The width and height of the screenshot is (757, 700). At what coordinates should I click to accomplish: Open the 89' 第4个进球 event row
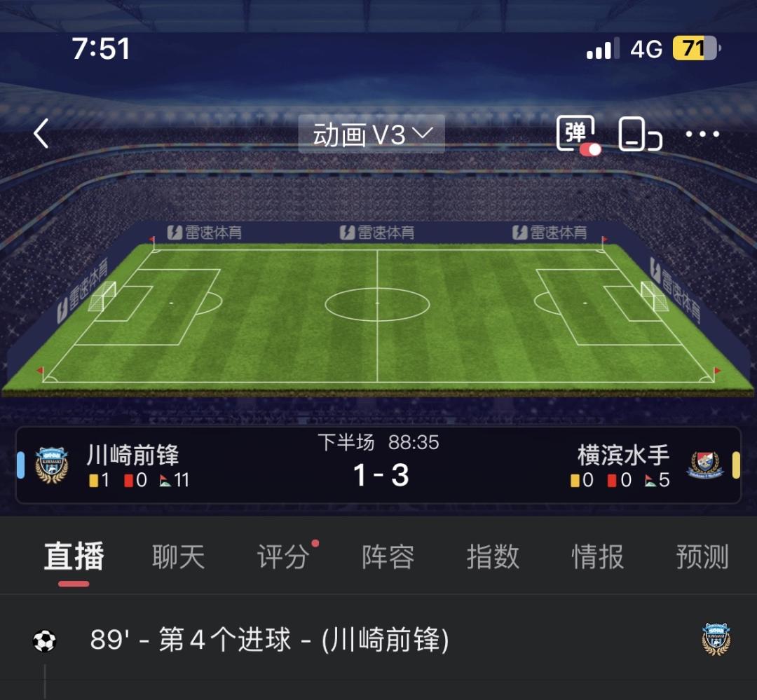(x=378, y=640)
